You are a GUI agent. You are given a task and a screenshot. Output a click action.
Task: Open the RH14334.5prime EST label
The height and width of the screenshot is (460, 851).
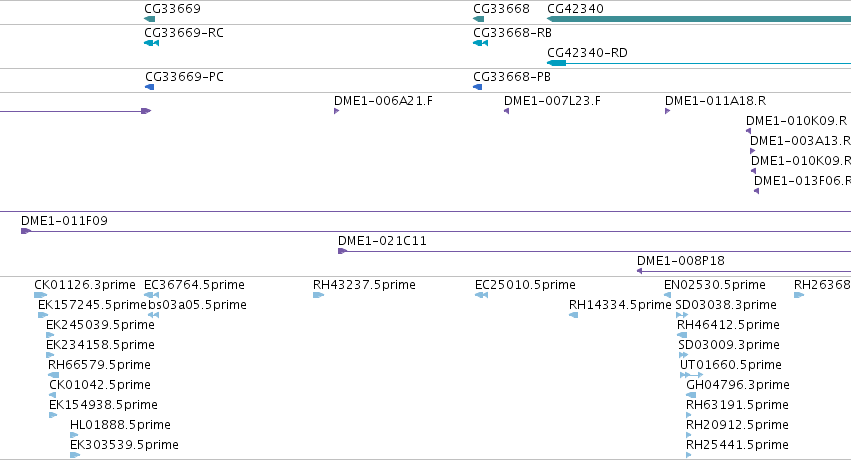click(620, 304)
